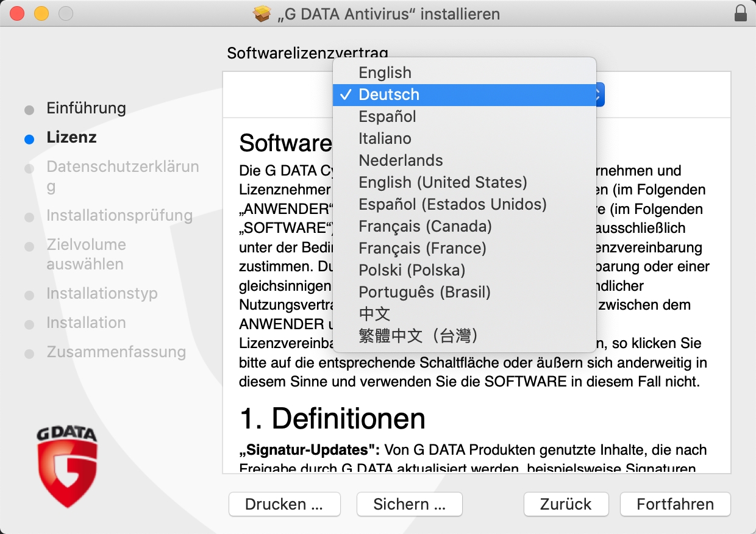Click the Signatur-Updates bold term
The height and width of the screenshot is (534, 756).
pos(310,450)
